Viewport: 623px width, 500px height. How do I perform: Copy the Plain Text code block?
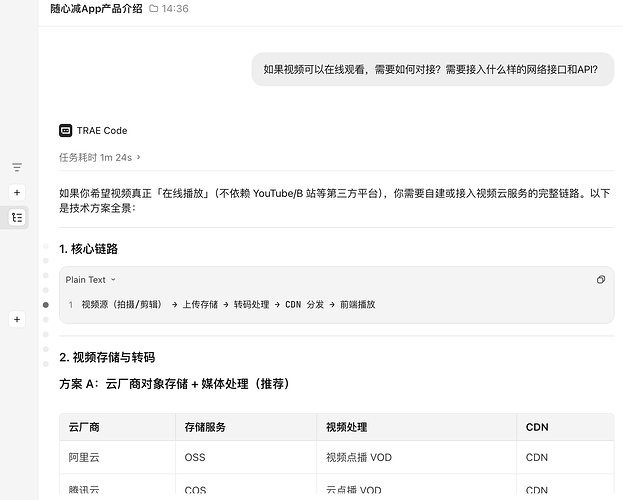pos(601,280)
